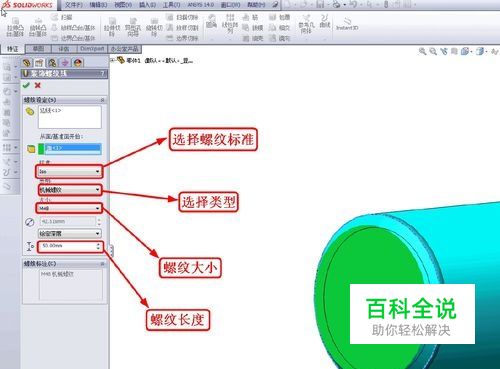Select the Wrap (包覆) tool

tap(279, 17)
